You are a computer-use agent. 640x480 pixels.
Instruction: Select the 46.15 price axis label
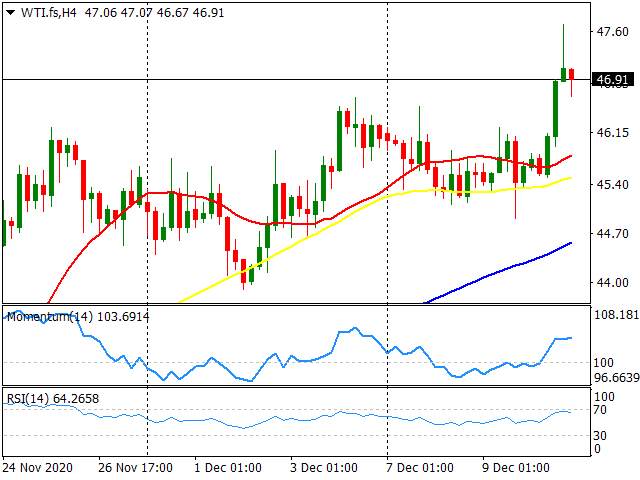click(612, 132)
